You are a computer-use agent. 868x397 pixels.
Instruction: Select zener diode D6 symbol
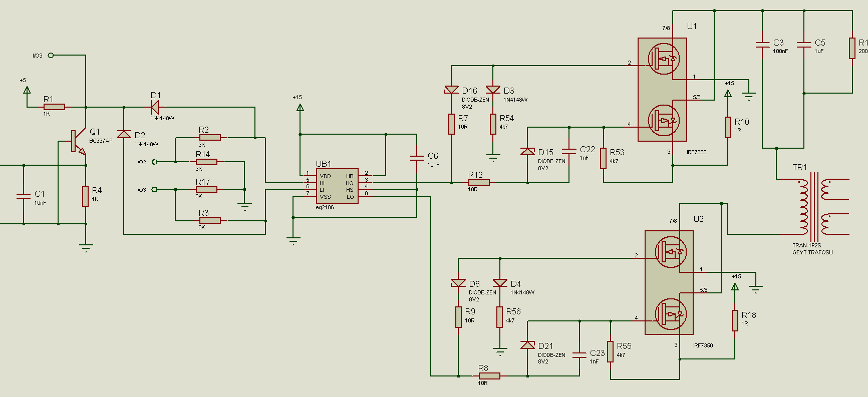458,283
